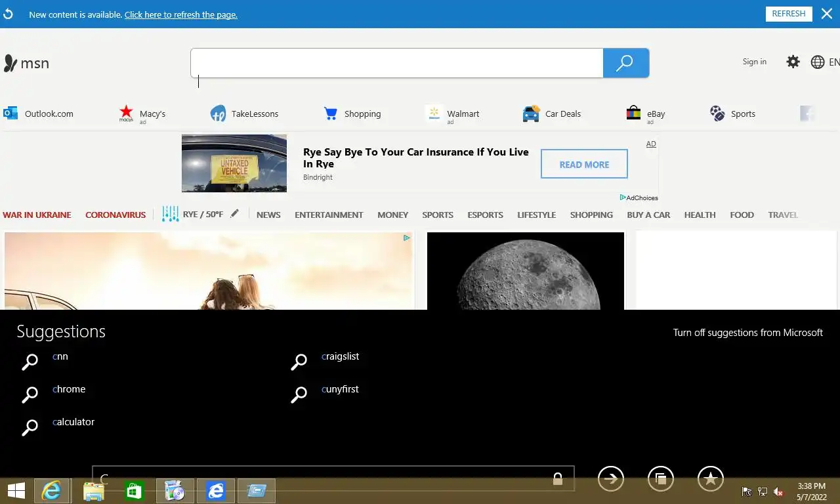Open the SHOPPING navigation tab
Image resolution: width=840 pixels, height=504 pixels.
coord(591,215)
